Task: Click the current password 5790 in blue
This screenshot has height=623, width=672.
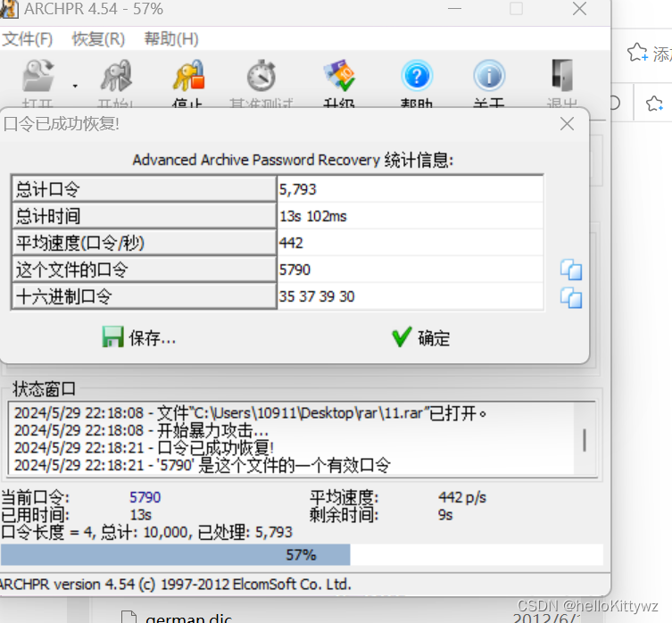Action: (x=145, y=497)
